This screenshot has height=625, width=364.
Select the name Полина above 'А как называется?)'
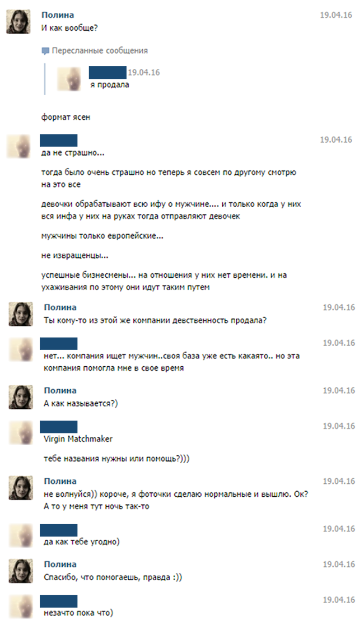pyautogui.click(x=60, y=391)
